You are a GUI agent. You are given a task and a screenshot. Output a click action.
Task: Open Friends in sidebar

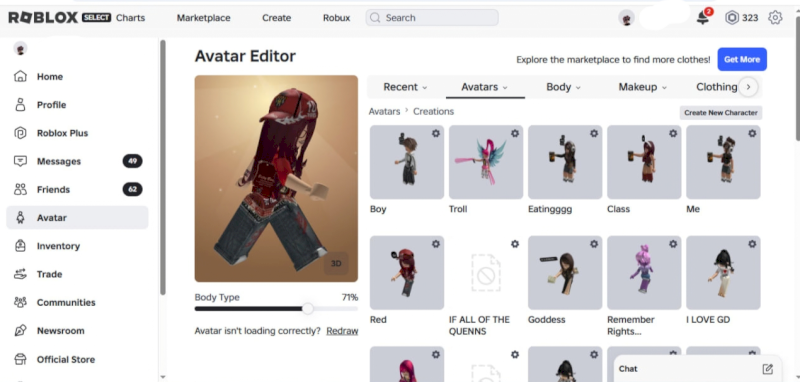(77, 189)
